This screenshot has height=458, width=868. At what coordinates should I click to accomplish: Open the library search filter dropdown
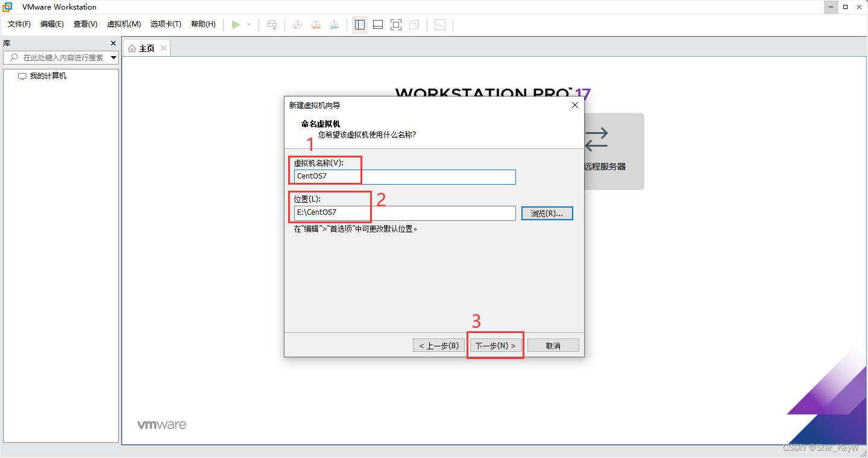[x=112, y=57]
